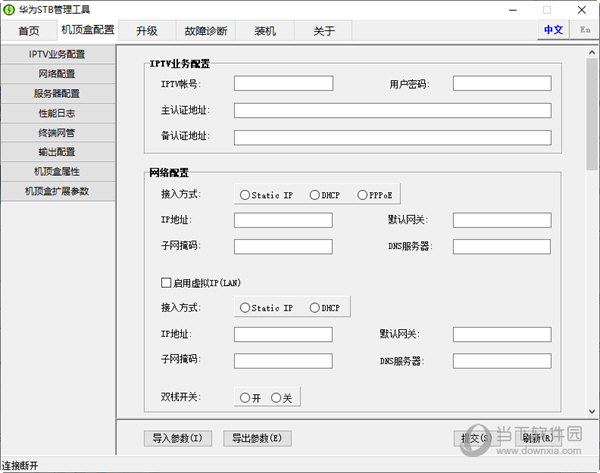This screenshot has height=473, width=600.
Task: Click the 备认证地址 input field
Action: [393, 137]
